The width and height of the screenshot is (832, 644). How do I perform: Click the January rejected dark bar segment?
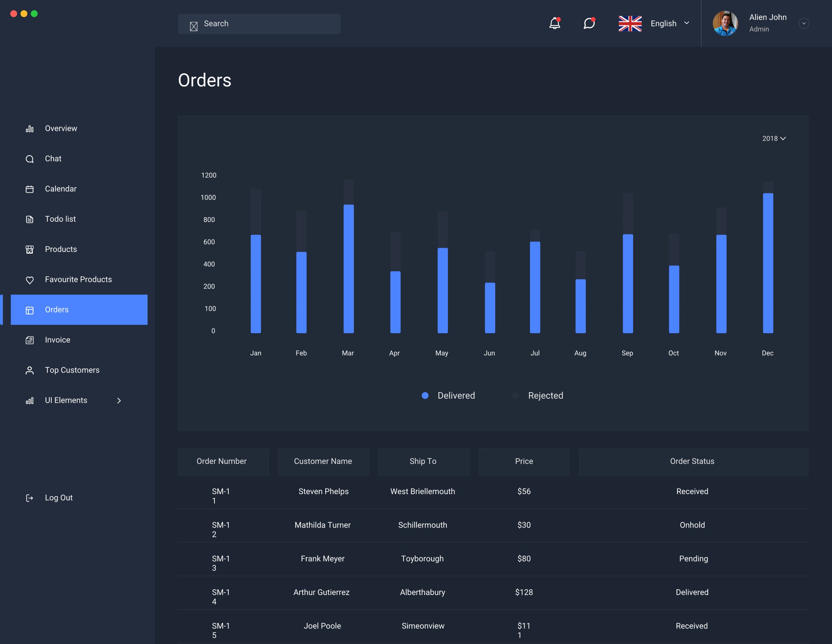point(256,212)
